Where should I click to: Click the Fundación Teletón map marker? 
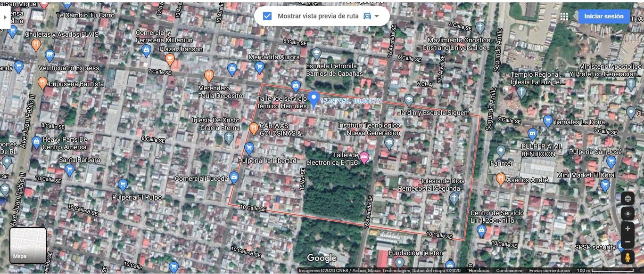(x=400, y=262)
